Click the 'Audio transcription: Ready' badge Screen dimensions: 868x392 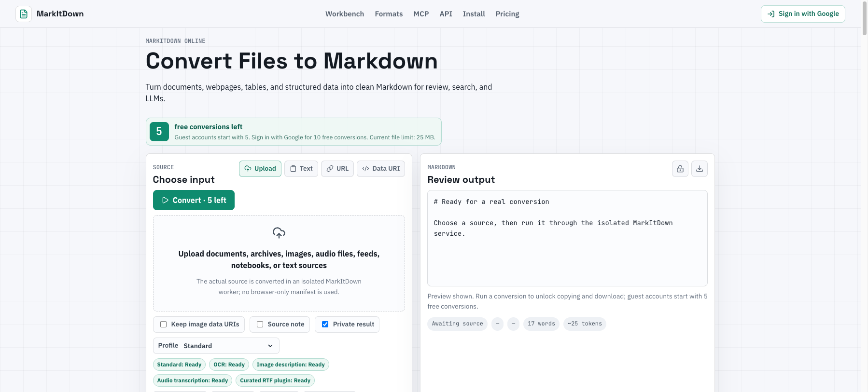pos(193,380)
